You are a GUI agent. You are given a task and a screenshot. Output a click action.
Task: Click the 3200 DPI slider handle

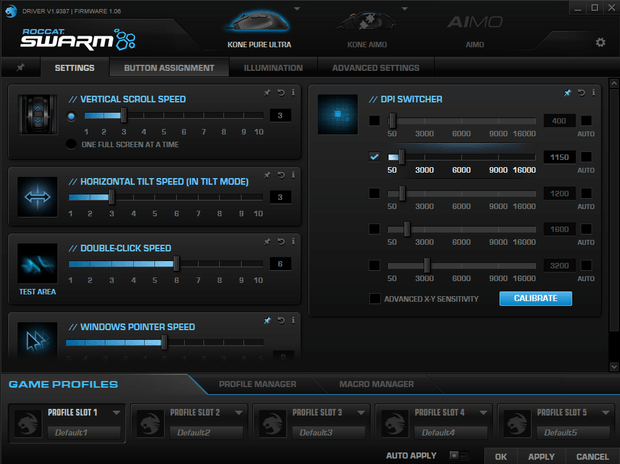pos(427,265)
